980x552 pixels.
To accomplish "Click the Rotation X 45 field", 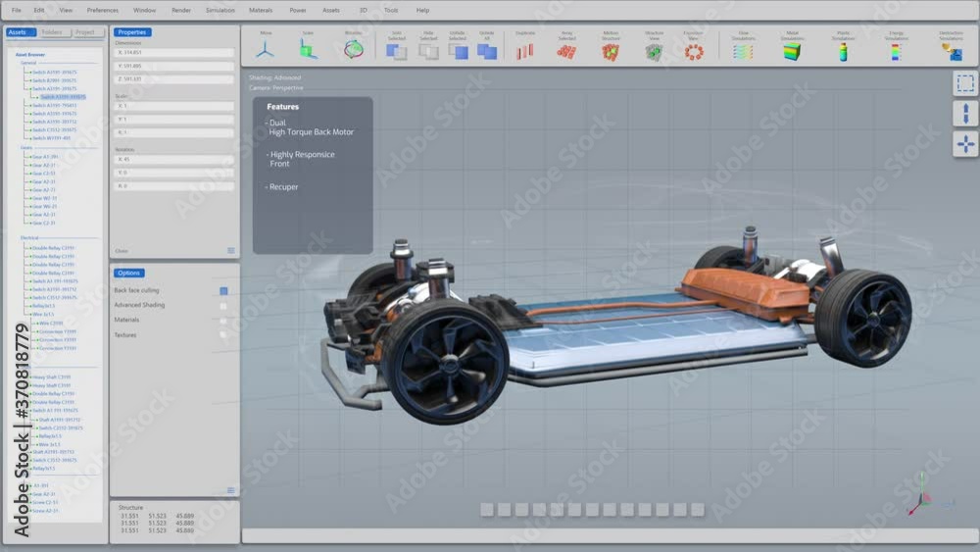I will (x=174, y=160).
